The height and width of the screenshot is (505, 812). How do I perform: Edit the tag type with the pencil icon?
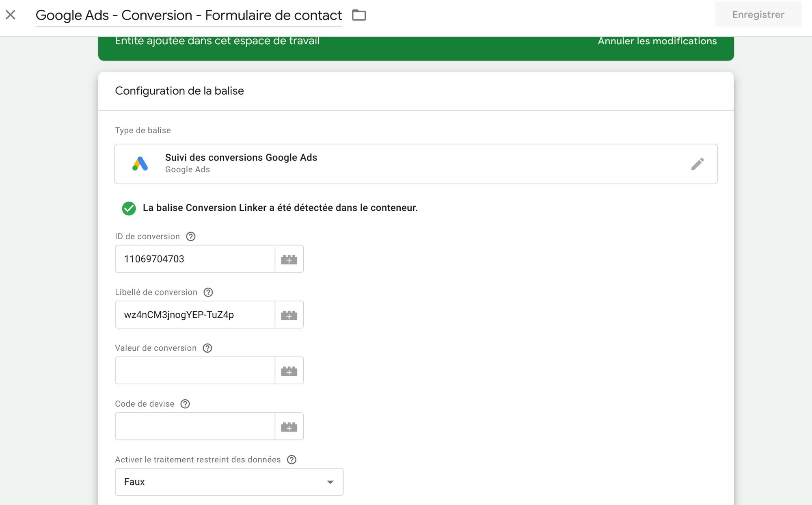tap(698, 164)
